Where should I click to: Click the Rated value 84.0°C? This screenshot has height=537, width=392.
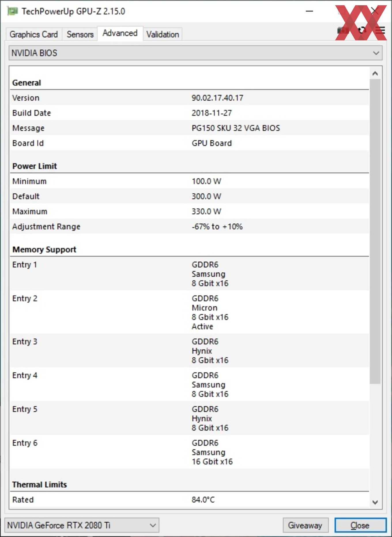[x=203, y=499]
